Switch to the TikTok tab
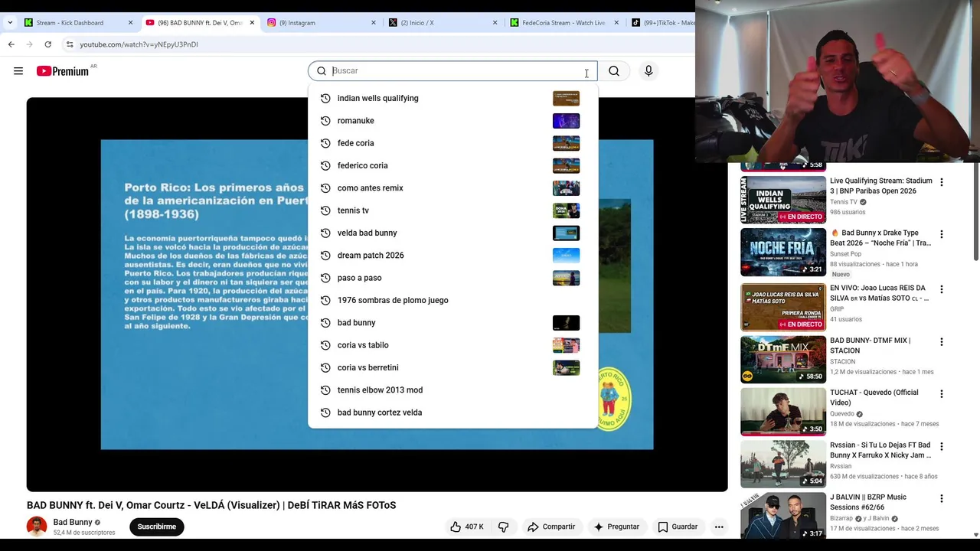The height and width of the screenshot is (551, 980). click(663, 23)
